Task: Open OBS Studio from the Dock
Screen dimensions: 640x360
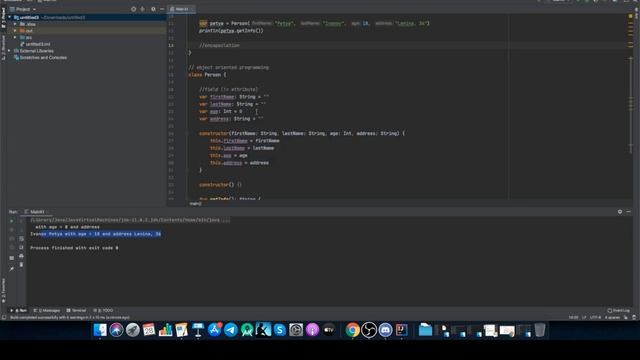Action: click(369, 330)
